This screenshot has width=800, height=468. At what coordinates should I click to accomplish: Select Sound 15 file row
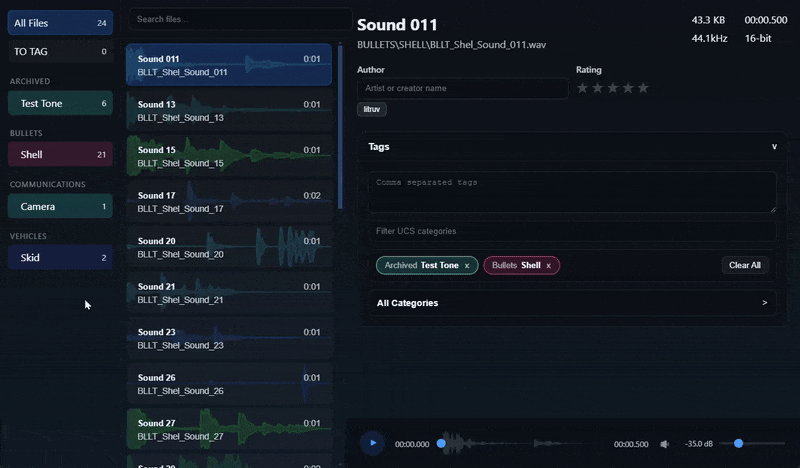(229, 156)
